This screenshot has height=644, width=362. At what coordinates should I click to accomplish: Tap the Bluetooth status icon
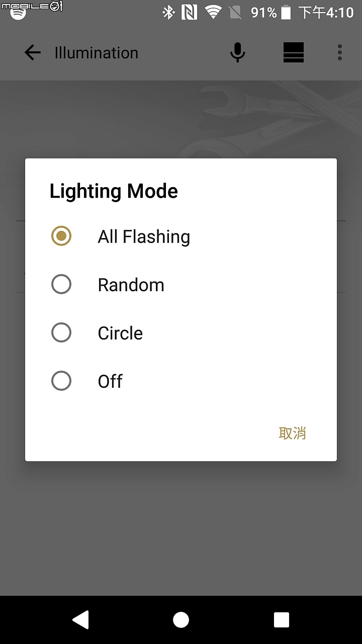(168, 13)
